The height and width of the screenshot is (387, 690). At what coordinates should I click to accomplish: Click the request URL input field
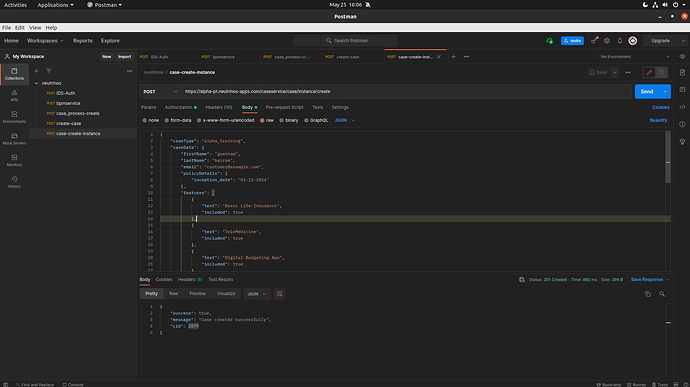click(407, 92)
